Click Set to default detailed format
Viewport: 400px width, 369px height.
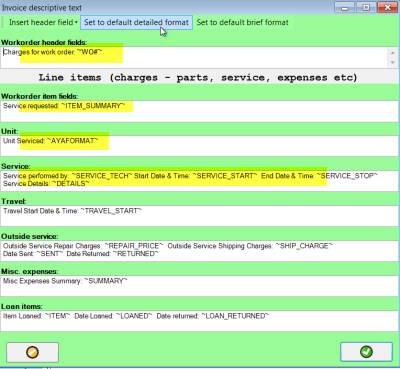click(x=136, y=22)
